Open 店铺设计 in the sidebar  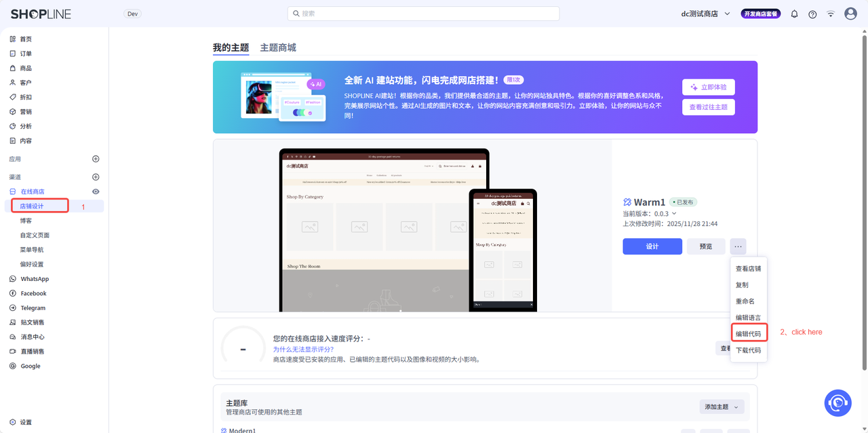coord(31,206)
